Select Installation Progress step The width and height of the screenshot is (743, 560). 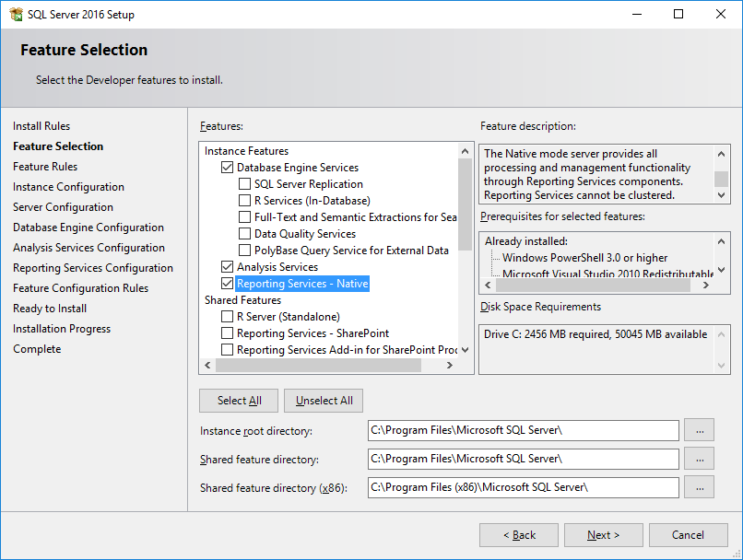pyautogui.click(x=62, y=329)
